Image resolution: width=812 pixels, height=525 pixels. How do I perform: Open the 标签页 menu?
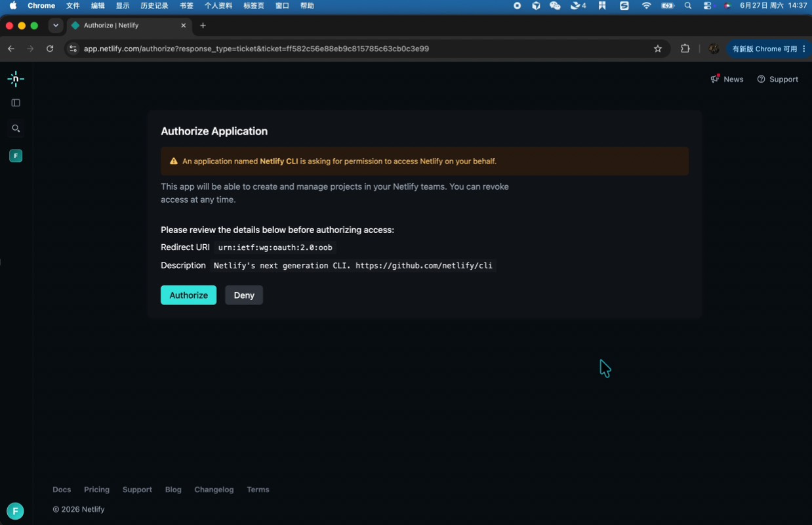[x=254, y=6]
